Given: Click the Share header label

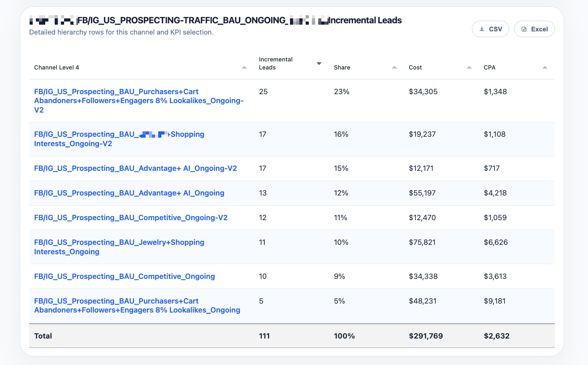Looking at the screenshot, I should (342, 68).
